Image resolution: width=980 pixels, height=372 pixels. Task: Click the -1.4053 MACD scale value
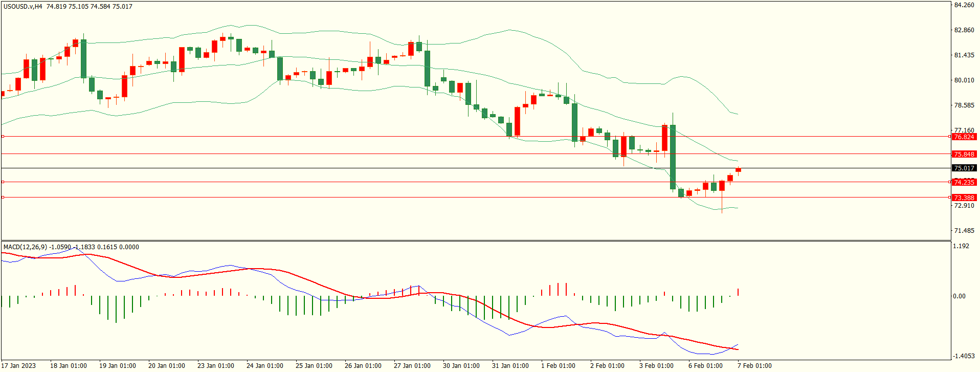coord(963,356)
